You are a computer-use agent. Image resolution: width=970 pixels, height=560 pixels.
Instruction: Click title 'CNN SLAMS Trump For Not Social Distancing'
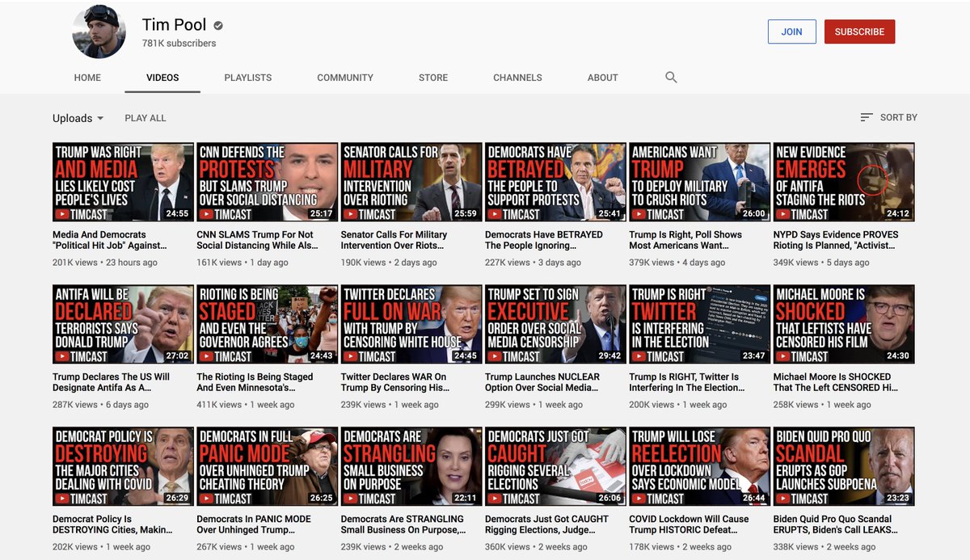(255, 240)
